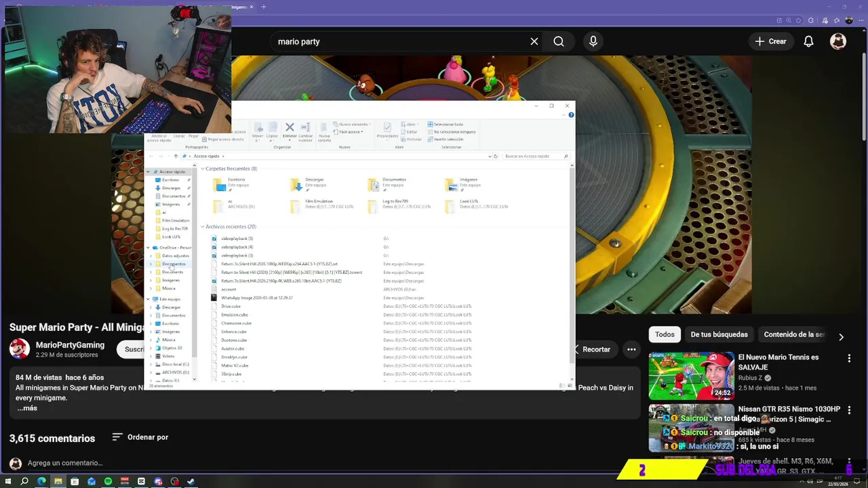The image size is (868, 488).
Task: Open Propiedades in Explorer ribbon
Action: [387, 131]
